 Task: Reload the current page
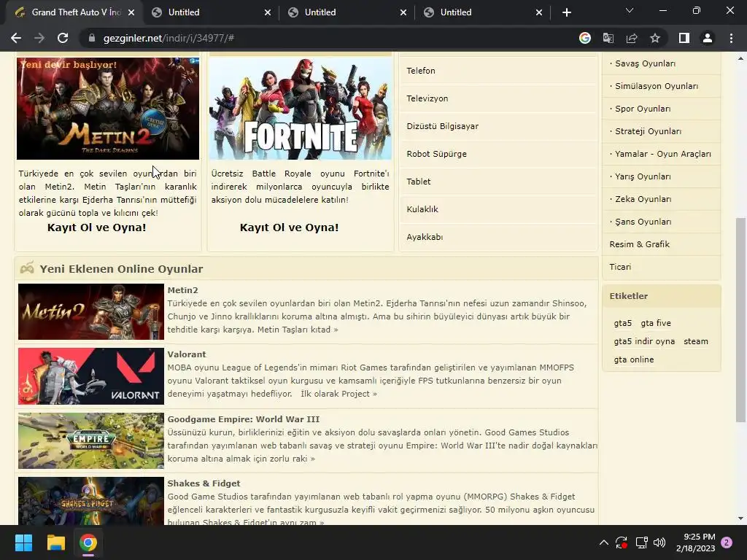point(63,38)
